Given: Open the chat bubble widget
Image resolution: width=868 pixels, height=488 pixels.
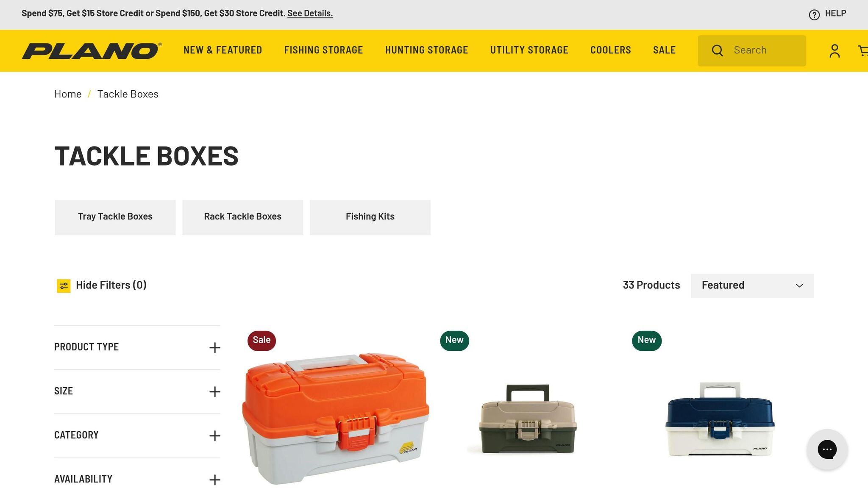Looking at the screenshot, I should click(x=827, y=449).
